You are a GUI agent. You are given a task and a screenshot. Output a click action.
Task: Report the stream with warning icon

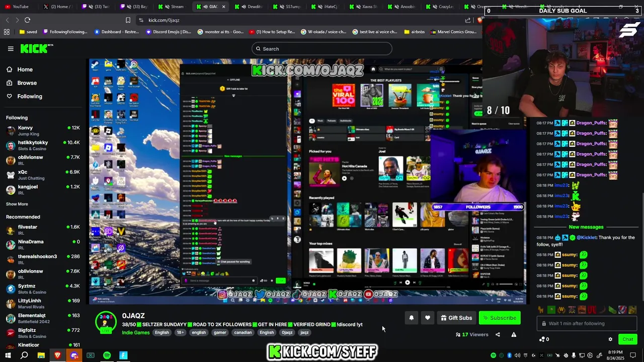coord(514,334)
